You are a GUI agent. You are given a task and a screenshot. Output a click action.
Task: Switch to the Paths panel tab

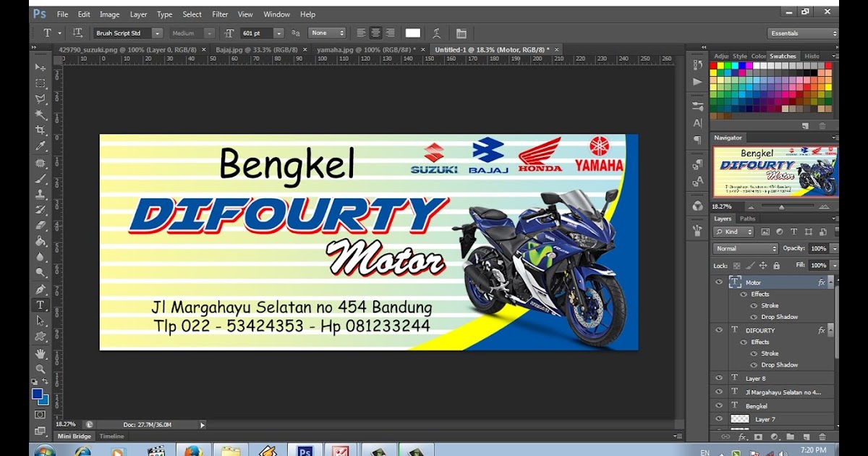(x=747, y=219)
